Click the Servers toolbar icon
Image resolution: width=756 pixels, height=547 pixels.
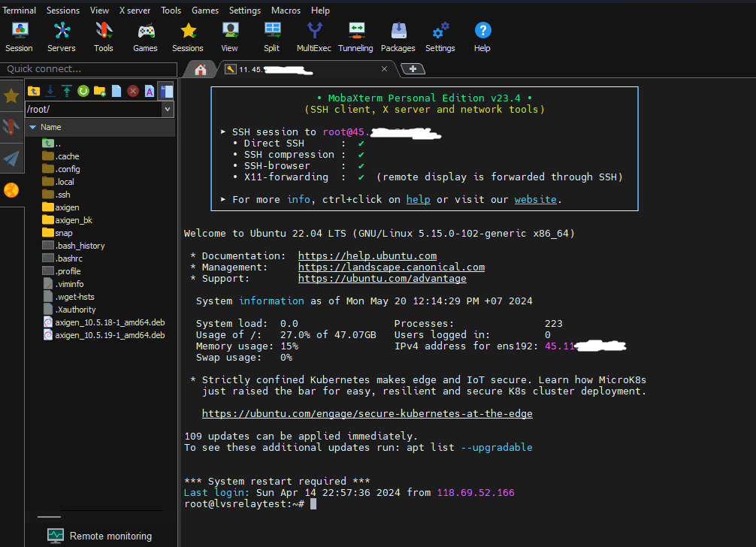61,37
